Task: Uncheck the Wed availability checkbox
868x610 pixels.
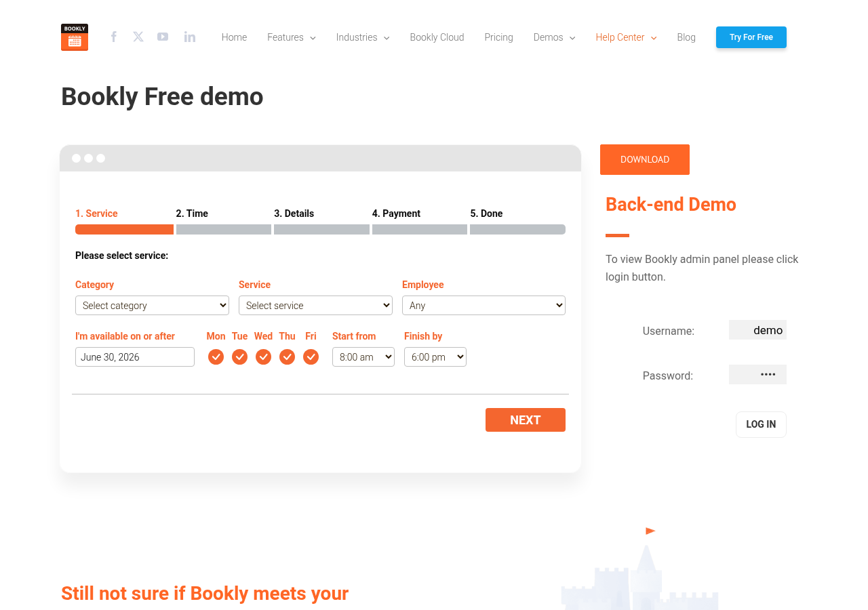Action: coord(263,357)
